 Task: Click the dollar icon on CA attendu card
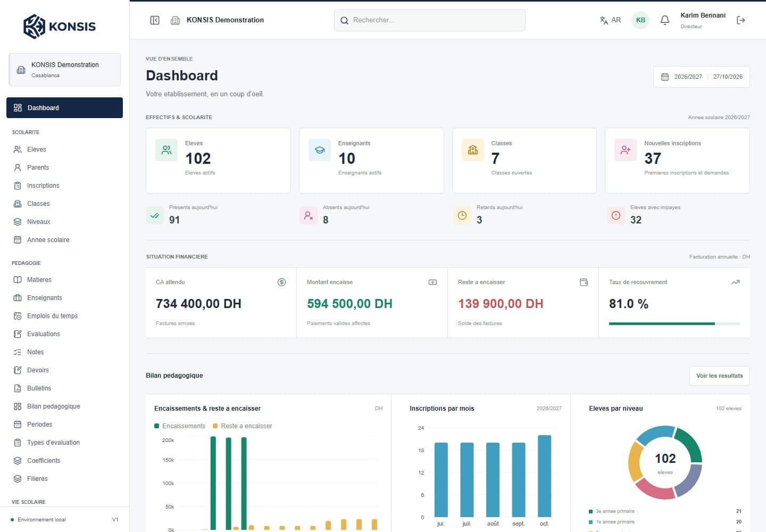click(x=282, y=282)
